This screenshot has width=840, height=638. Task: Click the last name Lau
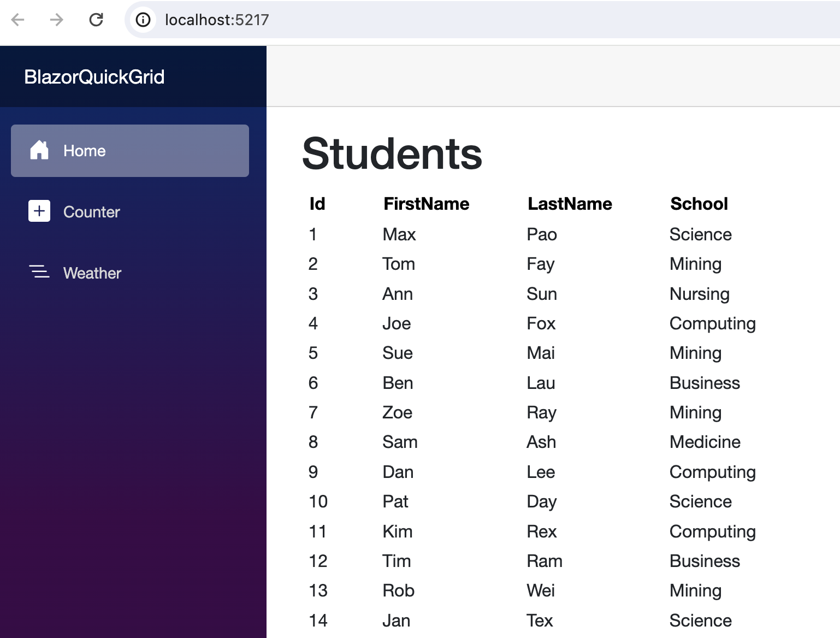(x=541, y=383)
